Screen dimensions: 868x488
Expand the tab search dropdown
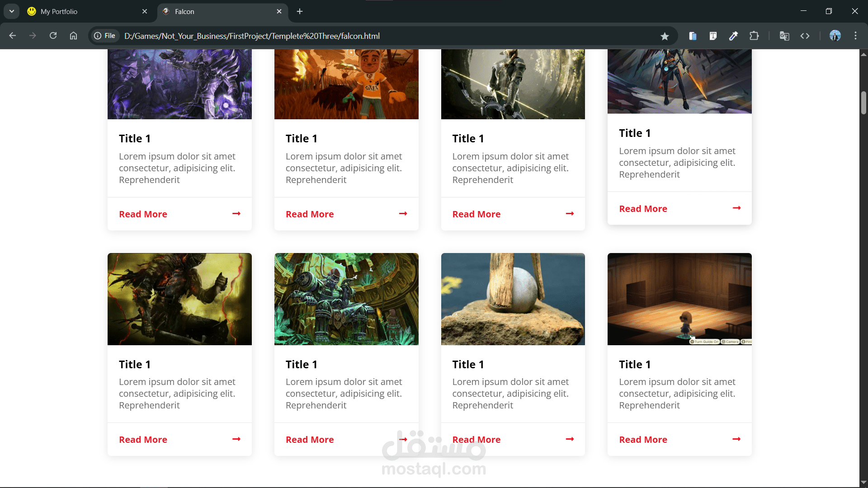pos(11,11)
